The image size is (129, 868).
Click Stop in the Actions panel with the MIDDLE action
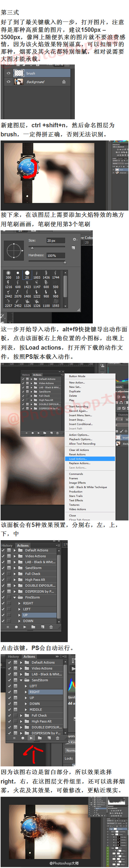click(14, 738)
